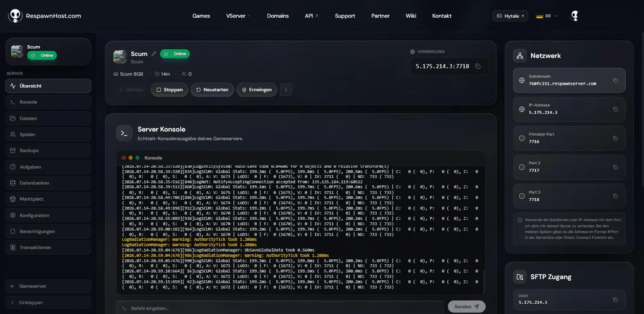
Task: Open Games in top navigation
Action: point(201,16)
